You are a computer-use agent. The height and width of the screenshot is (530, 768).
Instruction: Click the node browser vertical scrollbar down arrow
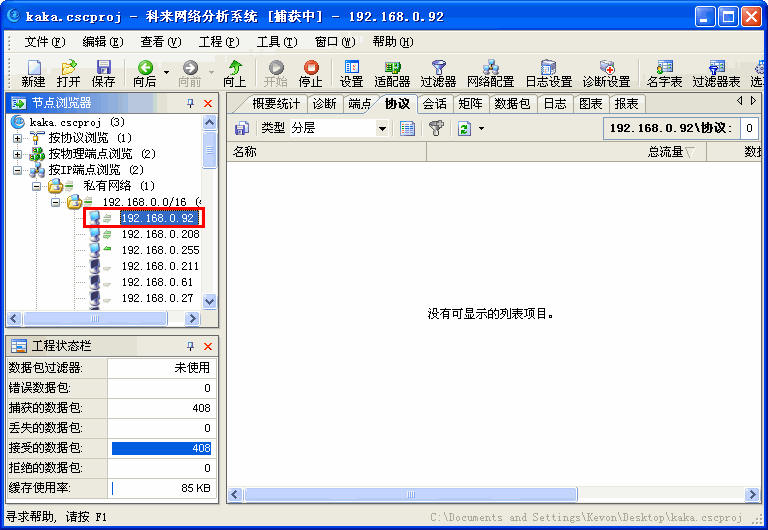click(x=210, y=301)
